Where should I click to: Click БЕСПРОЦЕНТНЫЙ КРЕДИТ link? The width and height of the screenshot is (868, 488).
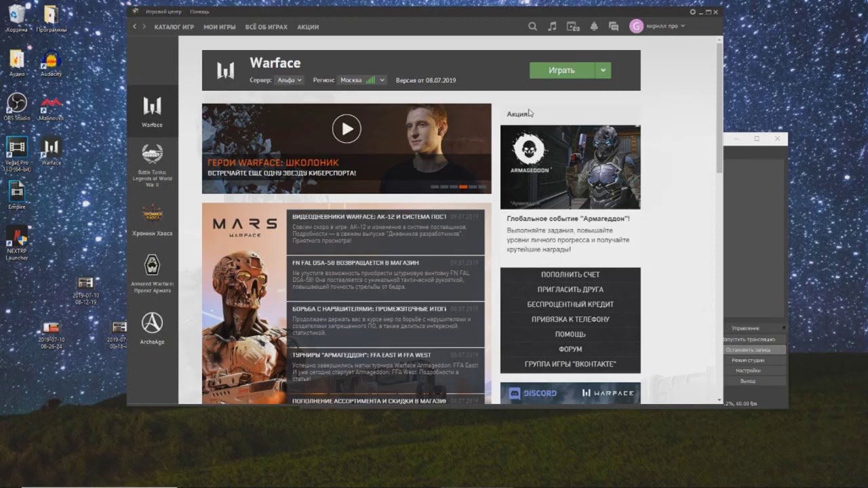click(x=570, y=304)
